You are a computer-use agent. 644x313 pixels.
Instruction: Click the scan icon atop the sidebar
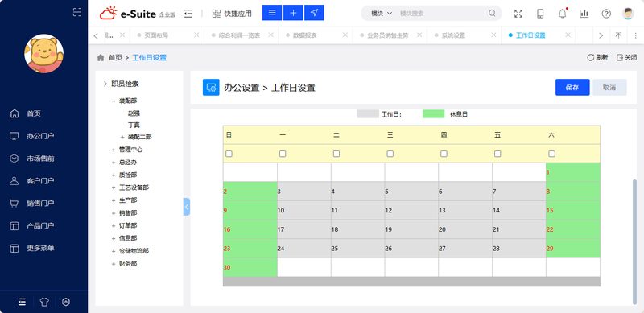tap(77, 12)
